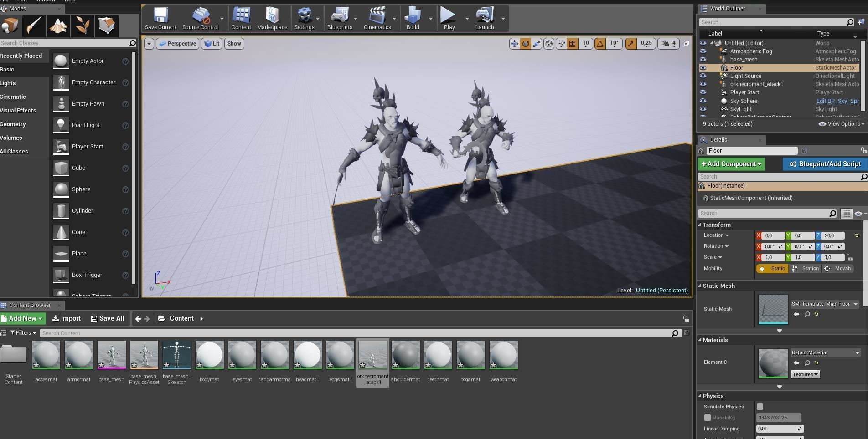
Task: Activate the Foliage mode icon
Action: pos(83,26)
